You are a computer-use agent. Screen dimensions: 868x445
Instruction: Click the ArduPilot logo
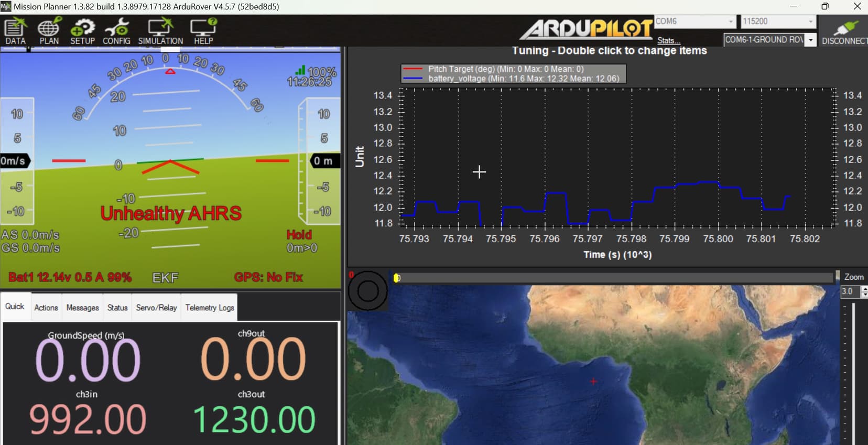coord(587,29)
